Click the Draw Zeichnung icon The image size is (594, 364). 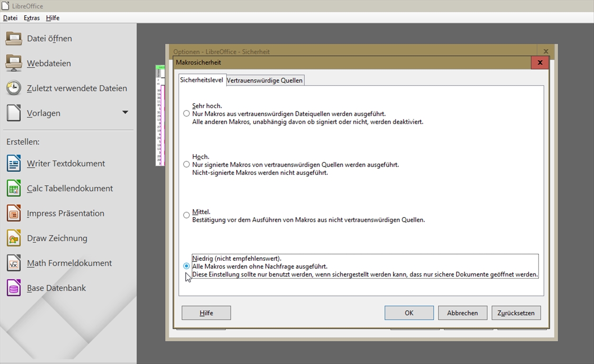(x=14, y=238)
